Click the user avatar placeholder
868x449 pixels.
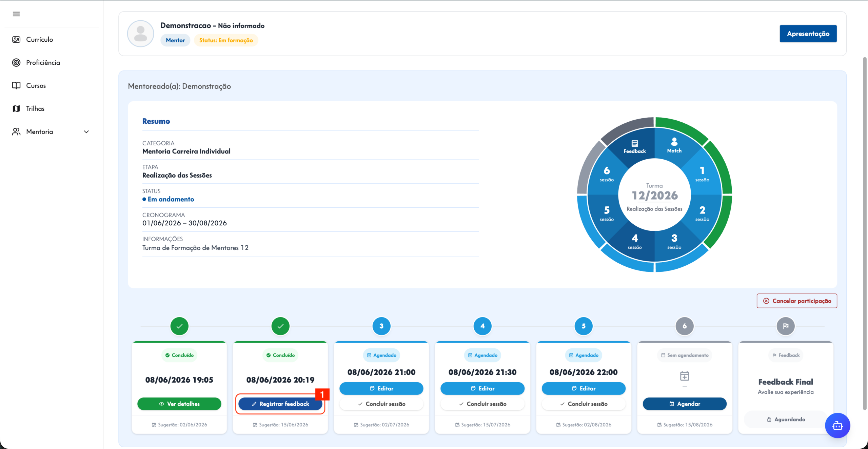(x=140, y=34)
